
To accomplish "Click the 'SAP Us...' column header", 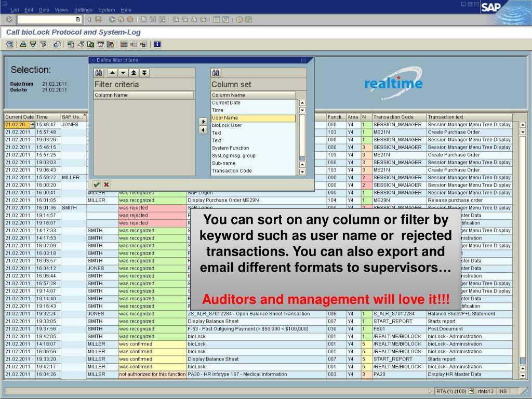I will (x=74, y=117).
